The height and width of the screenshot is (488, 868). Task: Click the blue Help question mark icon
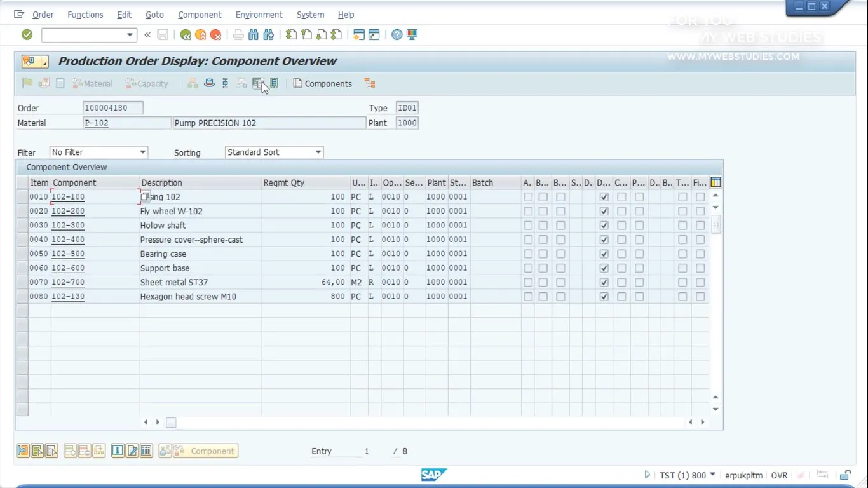(397, 35)
